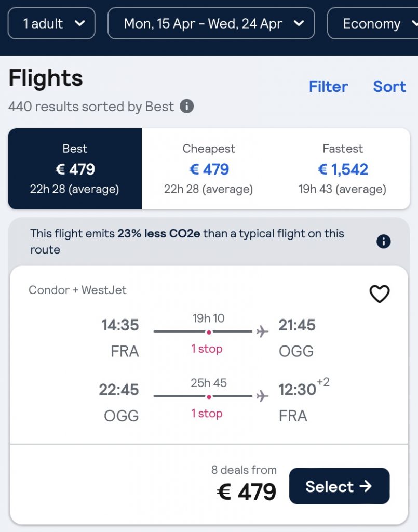Image resolution: width=418 pixels, height=532 pixels.
Task: Click the CO2e emissions info icon
Action: [383, 242]
